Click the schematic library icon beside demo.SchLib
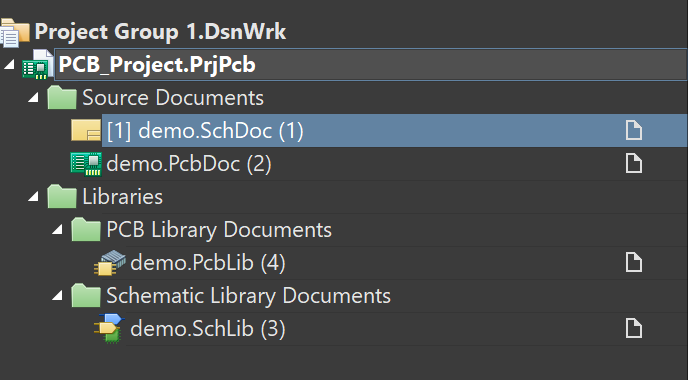This screenshot has height=380, width=688. (x=110, y=328)
